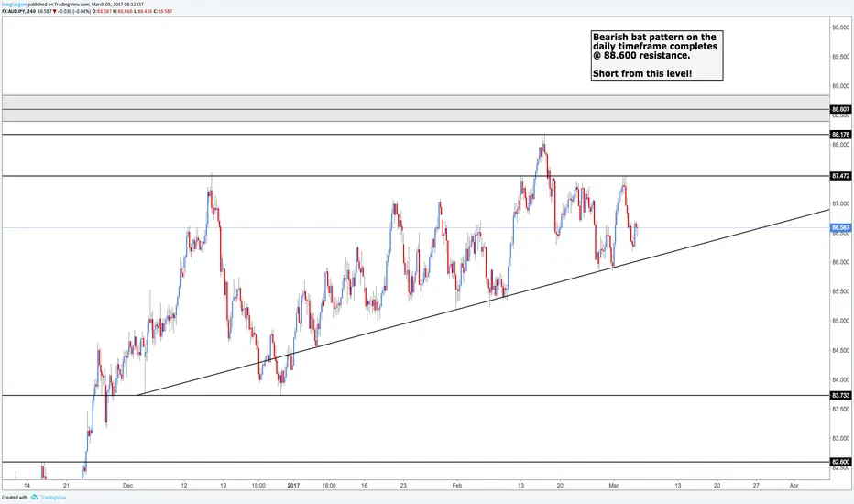Image resolution: width=854 pixels, height=504 pixels.
Task: Click the 21 date label on time axis
Action: 66,486
